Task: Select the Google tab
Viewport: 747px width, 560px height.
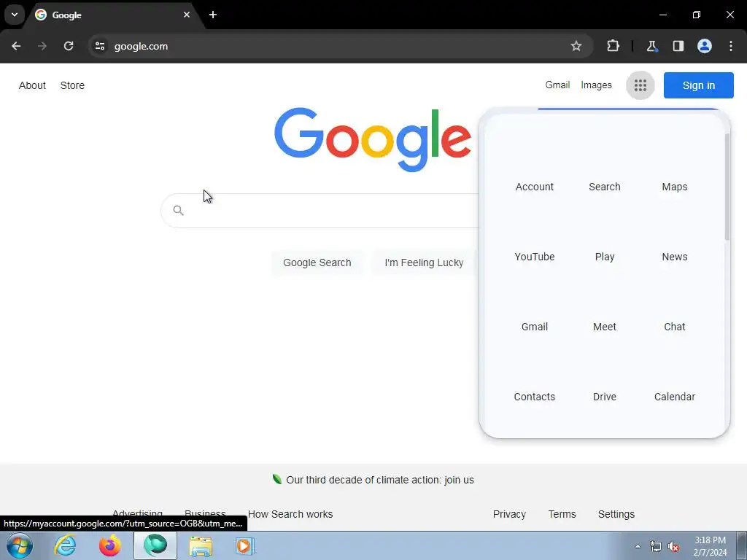Action: click(112, 15)
